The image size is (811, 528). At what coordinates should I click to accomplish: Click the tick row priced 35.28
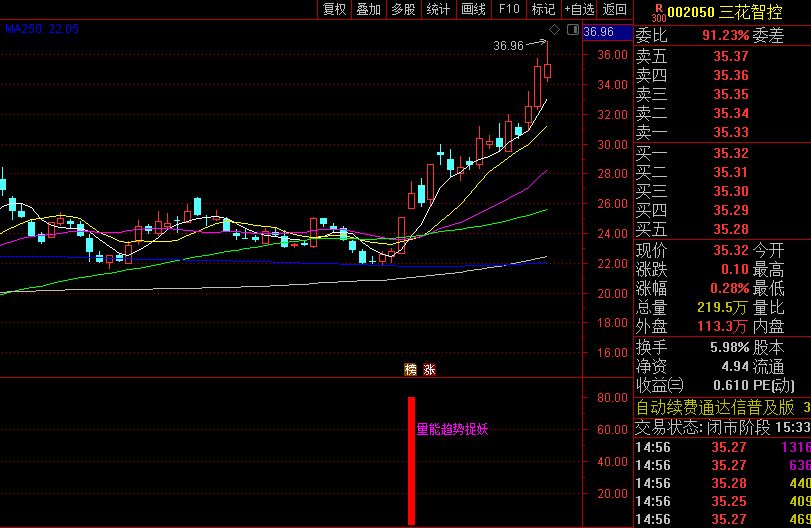723,484
